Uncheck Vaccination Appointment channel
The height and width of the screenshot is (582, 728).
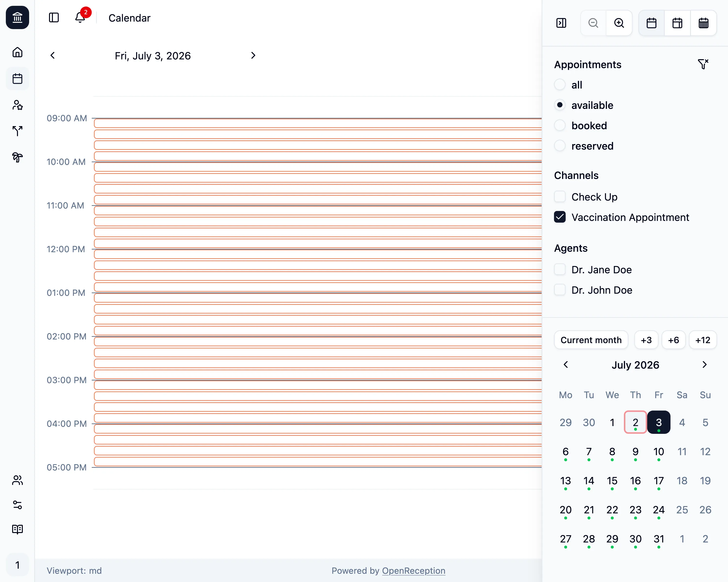(560, 217)
